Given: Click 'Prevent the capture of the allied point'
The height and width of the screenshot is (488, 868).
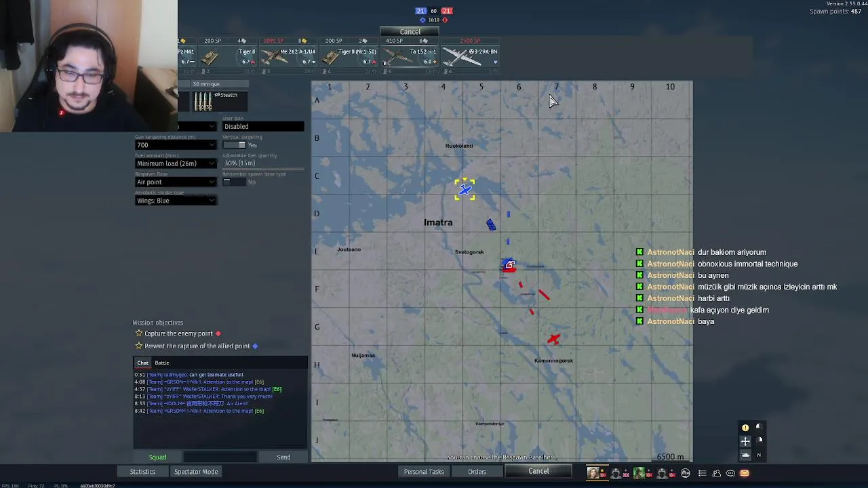Looking at the screenshot, I should [x=197, y=346].
